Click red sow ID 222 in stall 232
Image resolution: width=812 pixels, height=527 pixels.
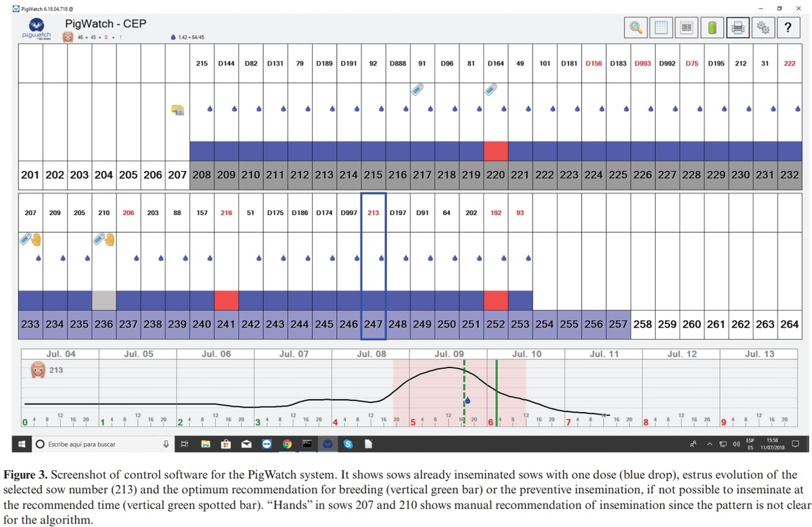[789, 64]
